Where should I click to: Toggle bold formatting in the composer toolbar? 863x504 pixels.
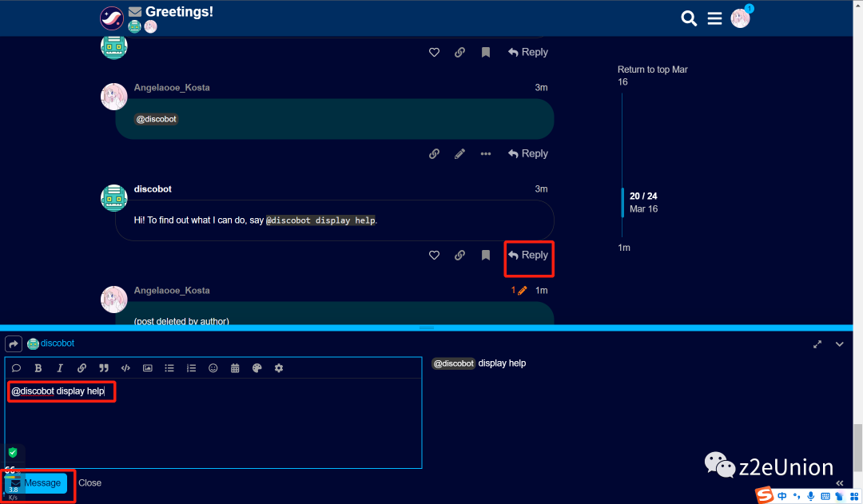pos(38,368)
